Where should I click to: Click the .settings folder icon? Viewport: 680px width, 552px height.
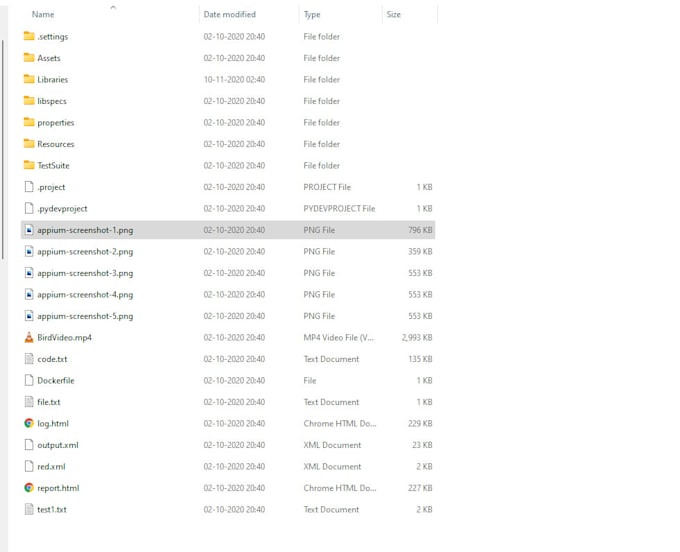pos(29,36)
